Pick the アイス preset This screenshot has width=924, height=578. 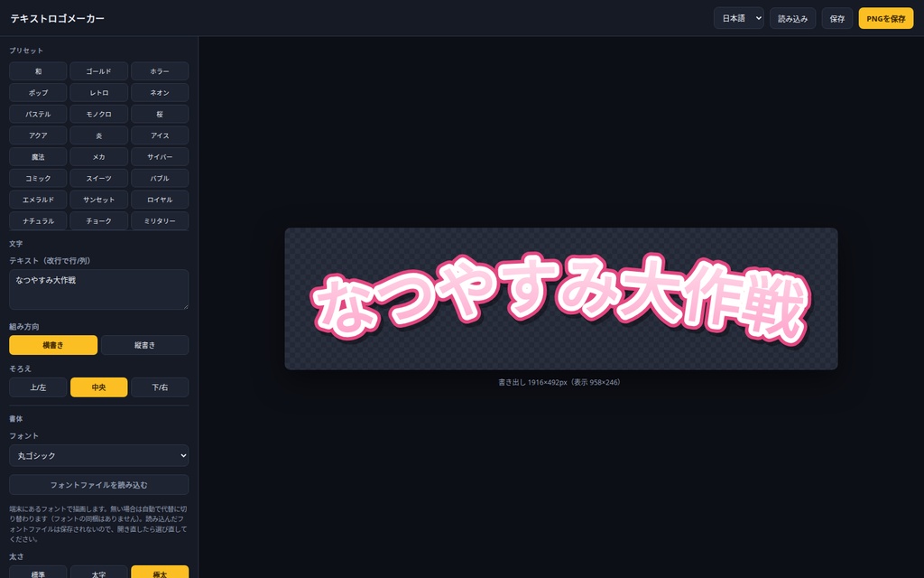[160, 135]
